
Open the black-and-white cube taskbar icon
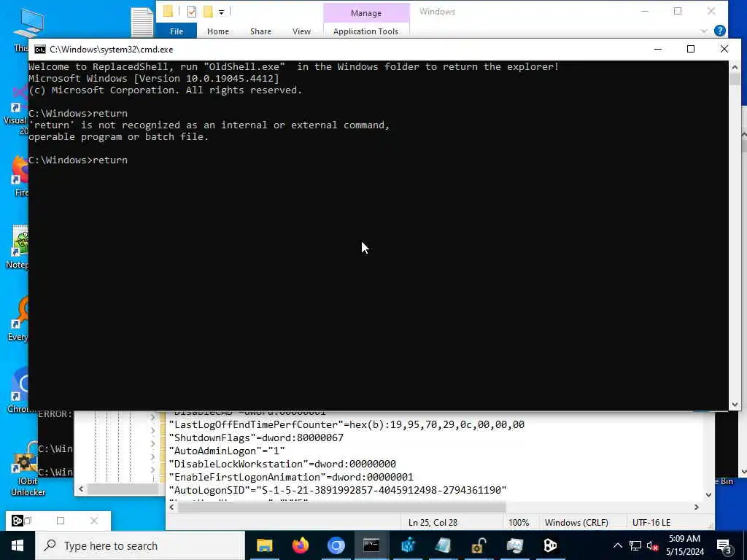click(x=550, y=545)
